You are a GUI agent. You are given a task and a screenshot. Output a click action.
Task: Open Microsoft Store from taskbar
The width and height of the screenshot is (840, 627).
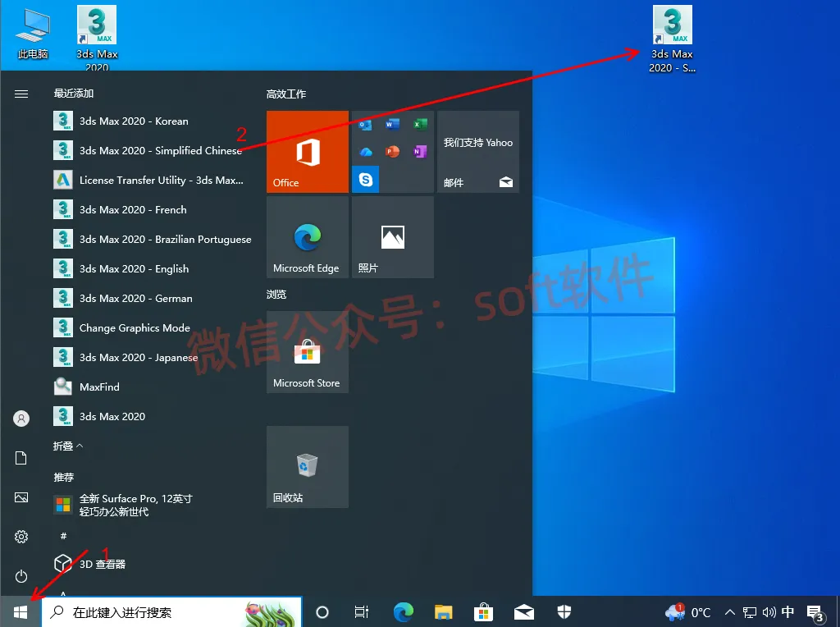pos(483,612)
